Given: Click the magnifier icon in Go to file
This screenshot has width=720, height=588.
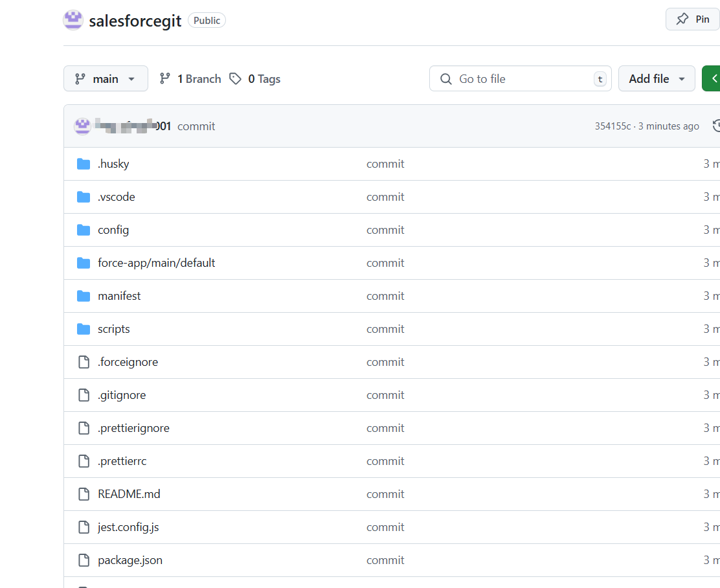Looking at the screenshot, I should 446,79.
